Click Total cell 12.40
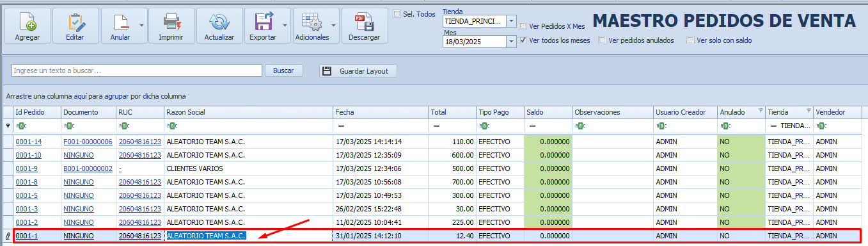The height and width of the screenshot is (246, 868). coord(452,236)
